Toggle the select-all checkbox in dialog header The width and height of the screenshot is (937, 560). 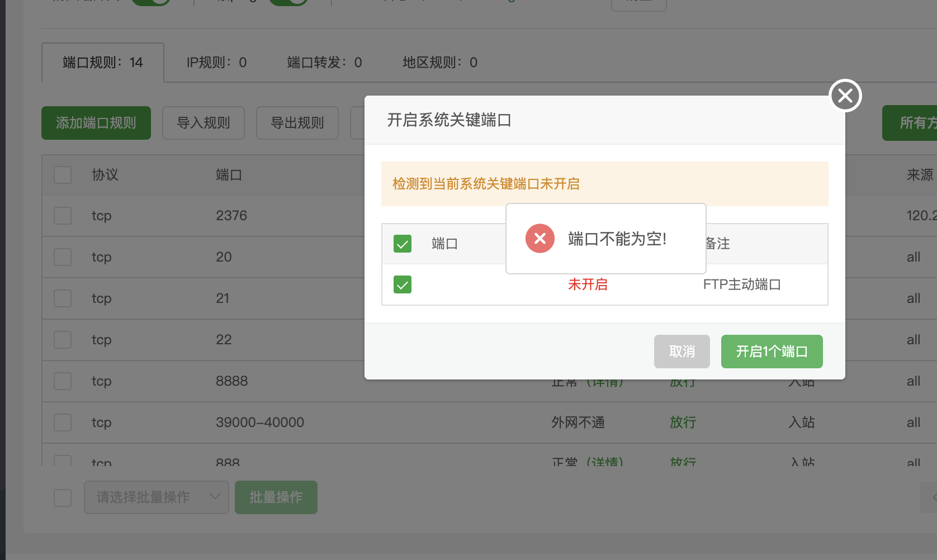tap(402, 244)
